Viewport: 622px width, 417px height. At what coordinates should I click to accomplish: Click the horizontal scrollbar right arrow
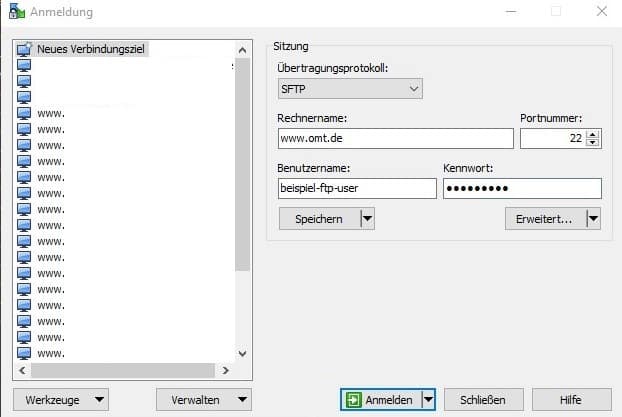(225, 370)
